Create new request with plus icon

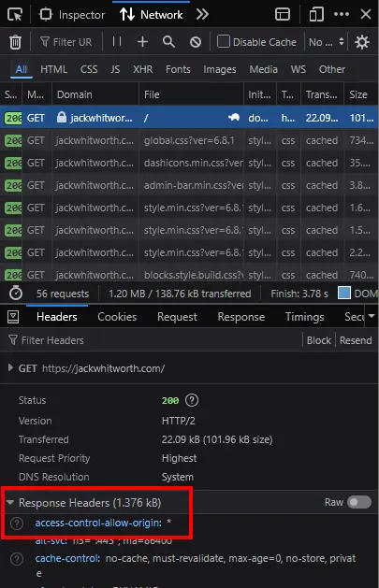click(142, 42)
